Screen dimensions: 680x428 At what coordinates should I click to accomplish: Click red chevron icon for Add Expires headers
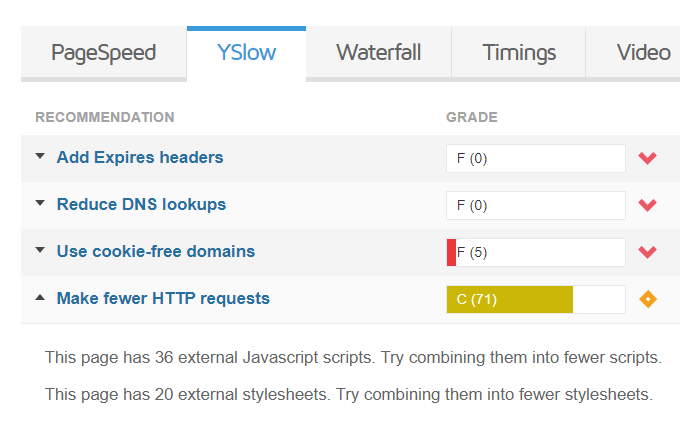647,158
